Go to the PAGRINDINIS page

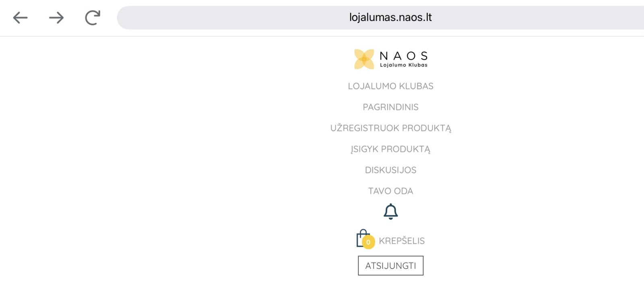pyautogui.click(x=390, y=107)
